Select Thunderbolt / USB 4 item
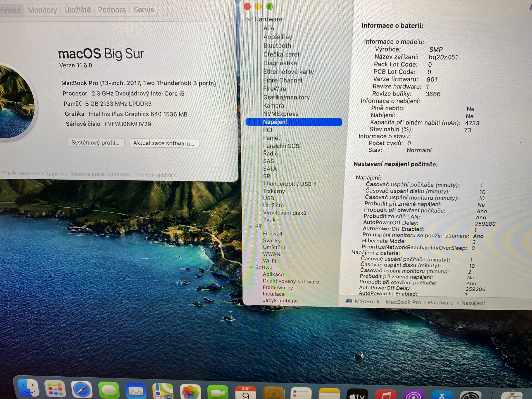532x399 pixels. (290, 184)
